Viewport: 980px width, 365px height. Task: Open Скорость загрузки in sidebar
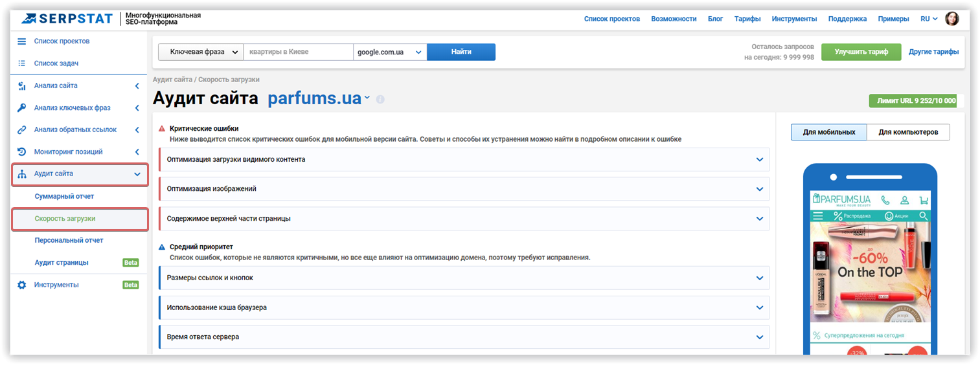(65, 219)
